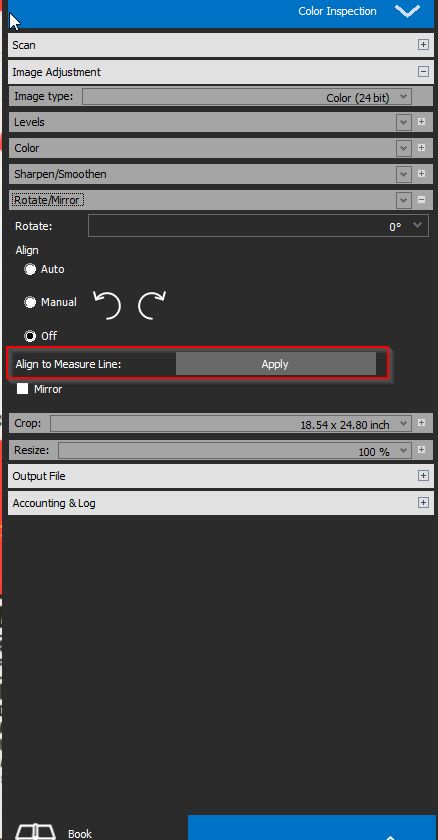Viewport: 438px width, 840px height.
Task: Open the Output File section
Action: point(221,476)
